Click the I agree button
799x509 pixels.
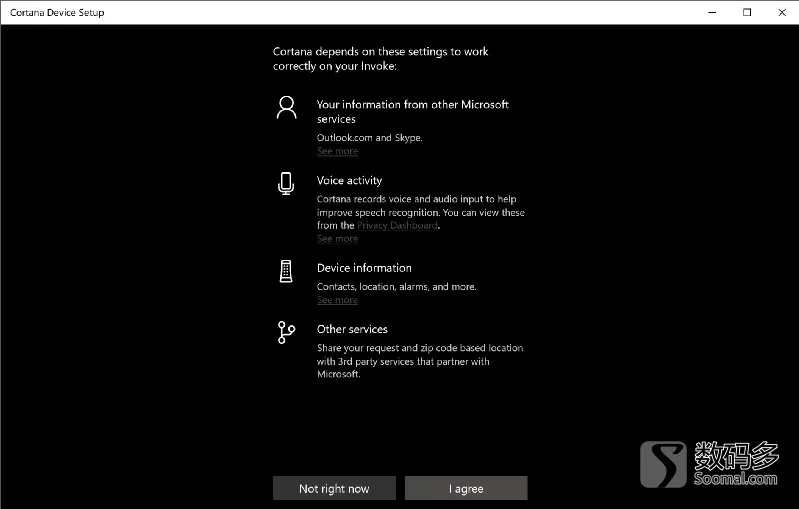pyautogui.click(x=466, y=488)
